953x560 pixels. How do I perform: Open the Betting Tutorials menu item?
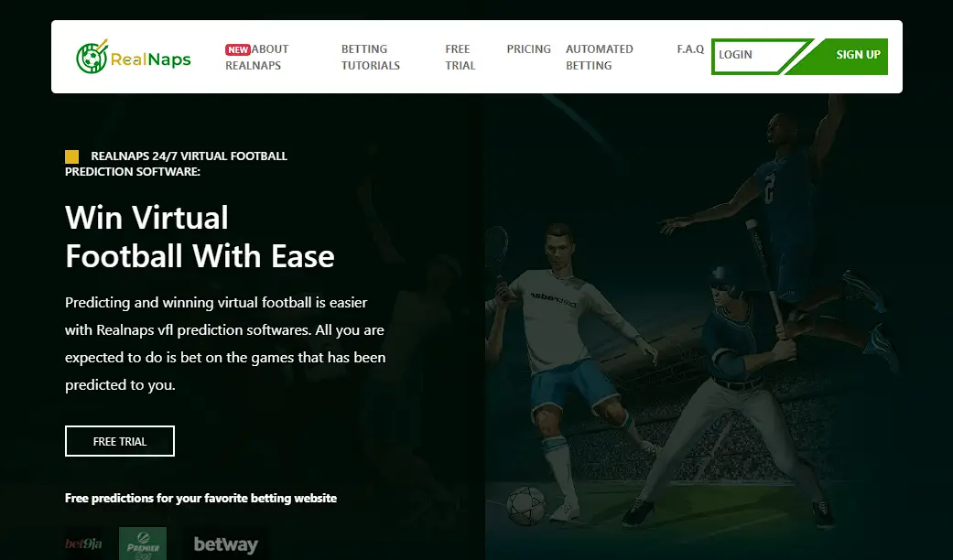pos(370,58)
